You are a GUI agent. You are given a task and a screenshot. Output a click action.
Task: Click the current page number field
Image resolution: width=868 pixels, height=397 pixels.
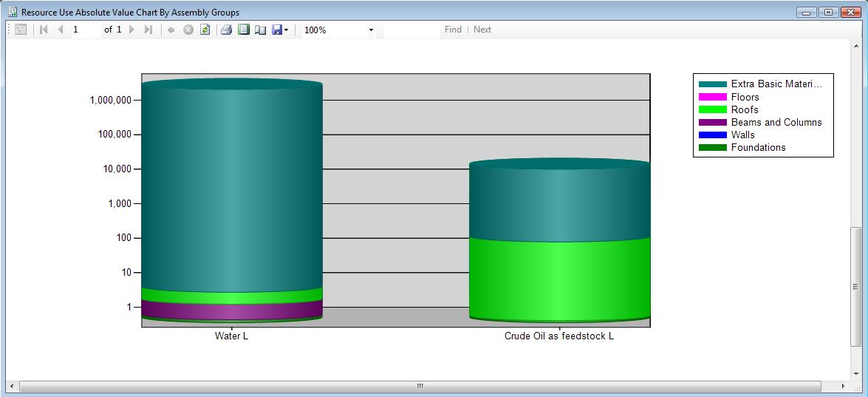tap(85, 30)
